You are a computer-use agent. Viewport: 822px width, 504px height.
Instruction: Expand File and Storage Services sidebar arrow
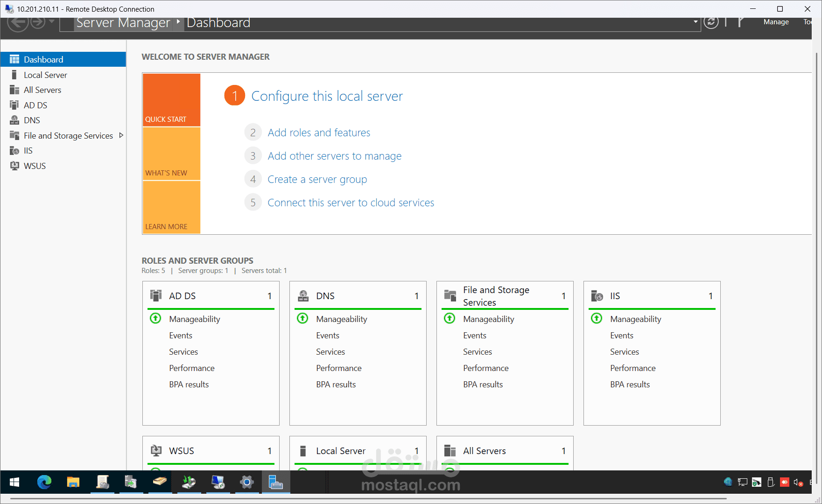[121, 135]
